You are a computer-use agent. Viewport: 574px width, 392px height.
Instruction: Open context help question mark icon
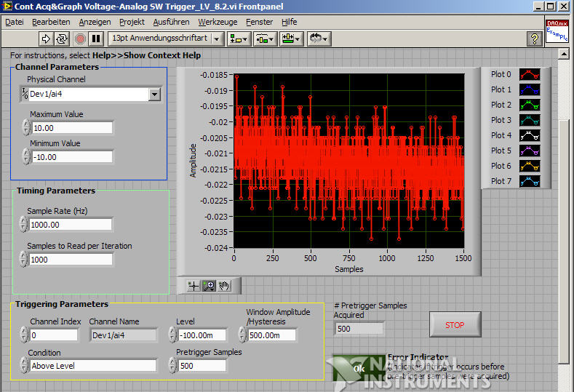tap(534, 39)
